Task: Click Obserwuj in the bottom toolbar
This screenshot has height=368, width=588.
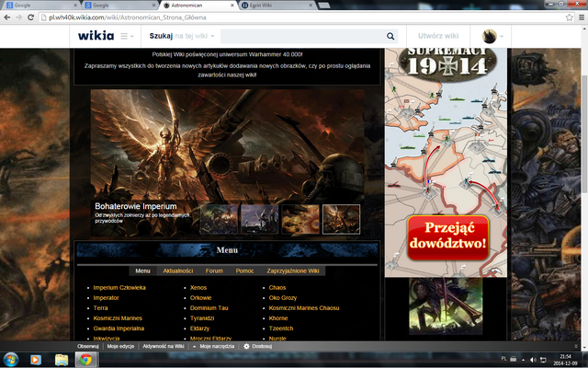Action: [88, 346]
